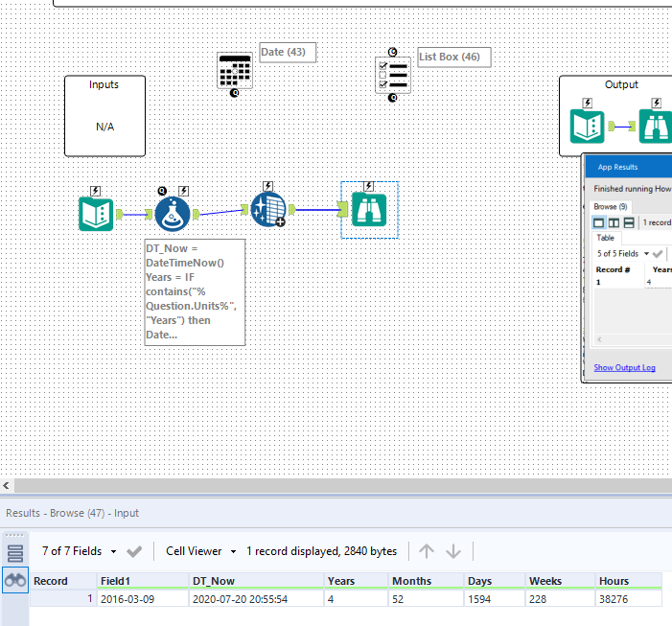Go to previous record with up arrow
Image resolution: width=672 pixels, height=626 pixels.
click(x=426, y=551)
